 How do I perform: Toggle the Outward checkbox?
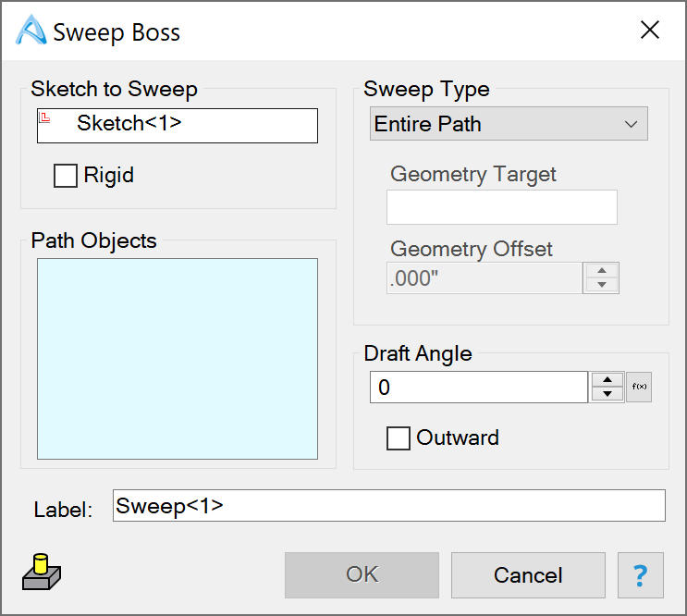pyautogui.click(x=399, y=438)
